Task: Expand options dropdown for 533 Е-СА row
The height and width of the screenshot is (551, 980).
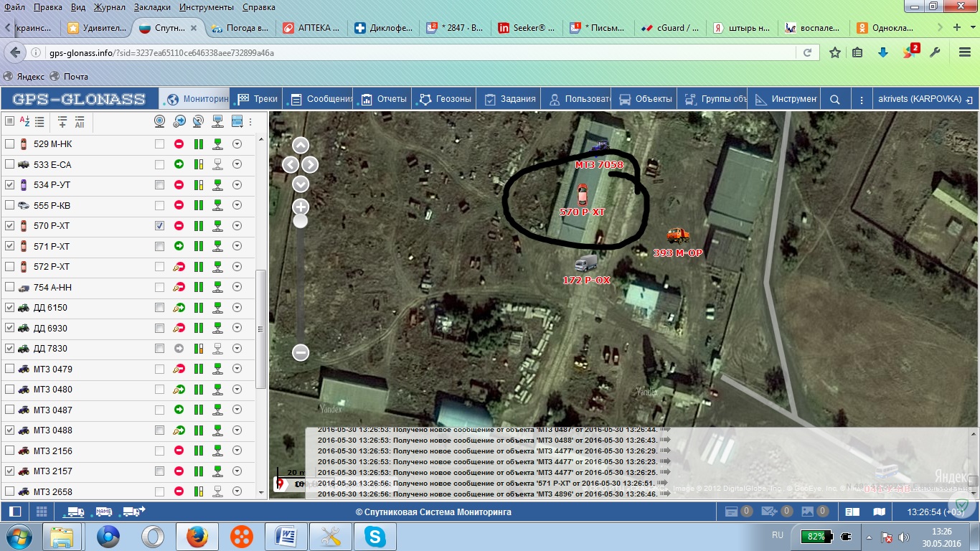Action: pos(237,165)
